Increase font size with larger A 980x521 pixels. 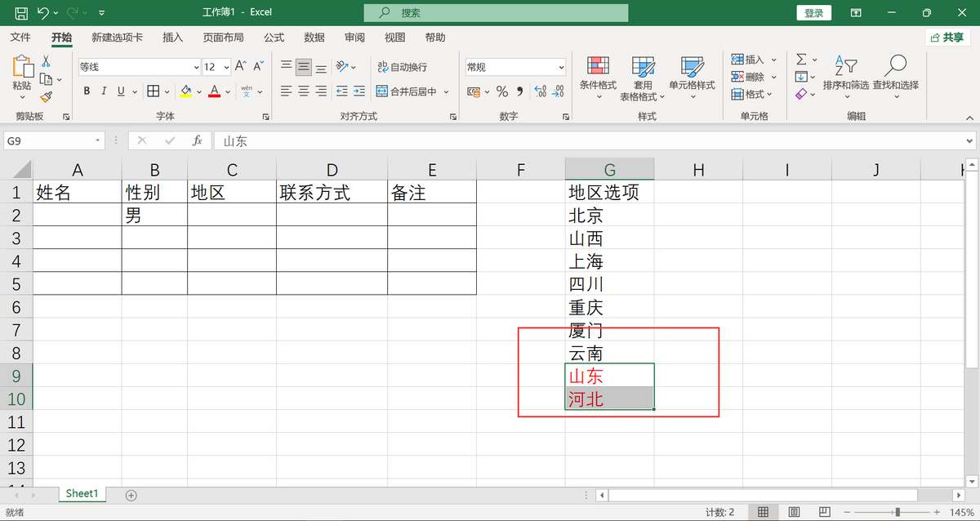(240, 66)
